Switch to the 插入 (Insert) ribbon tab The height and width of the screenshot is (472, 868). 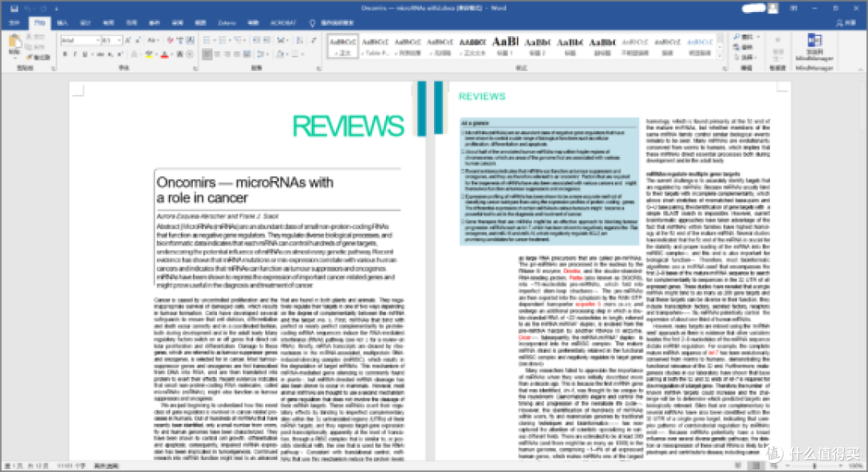coord(62,23)
